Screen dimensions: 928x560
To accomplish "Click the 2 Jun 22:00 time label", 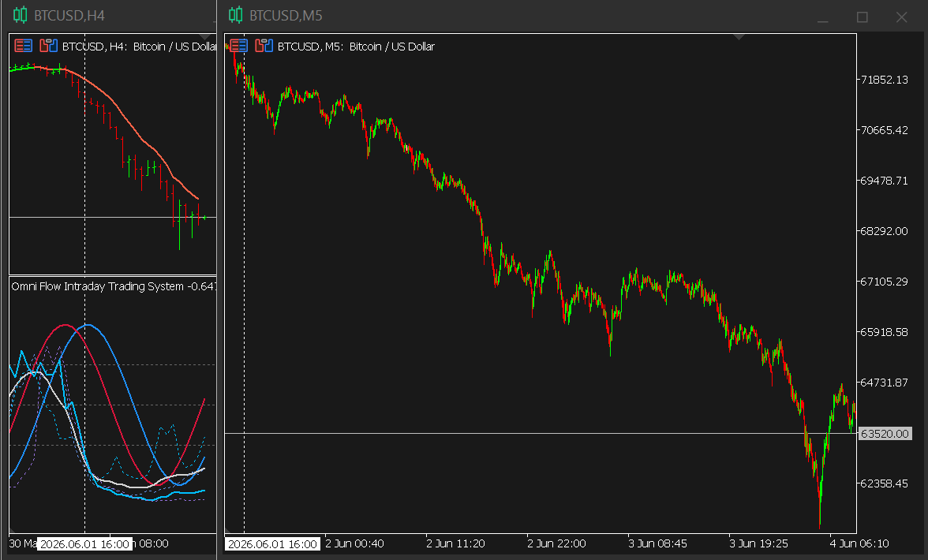I will [x=556, y=543].
